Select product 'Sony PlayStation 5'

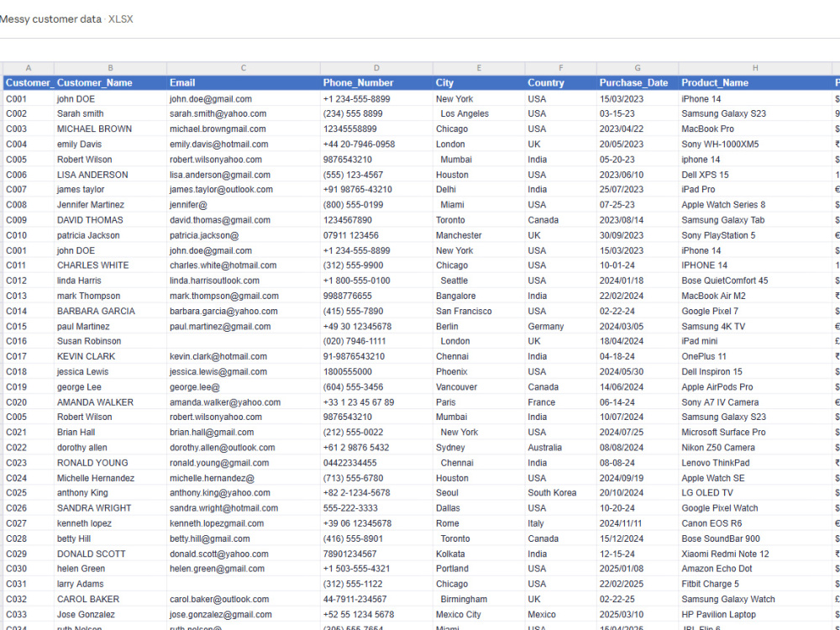755,235
